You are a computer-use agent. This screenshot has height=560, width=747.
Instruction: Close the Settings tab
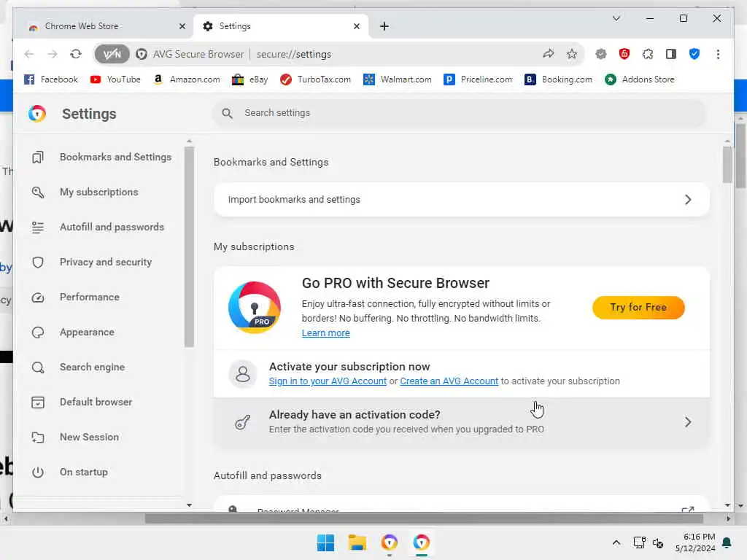point(356,26)
